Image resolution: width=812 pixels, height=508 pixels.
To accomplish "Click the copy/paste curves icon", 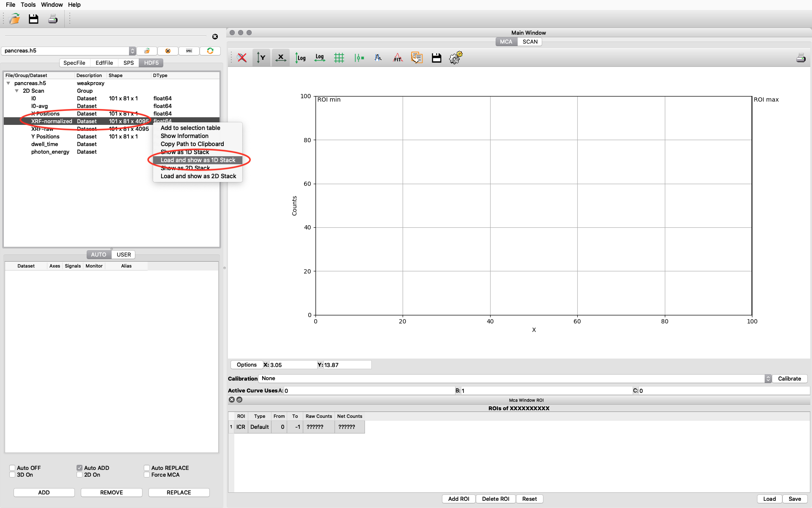I will [417, 58].
